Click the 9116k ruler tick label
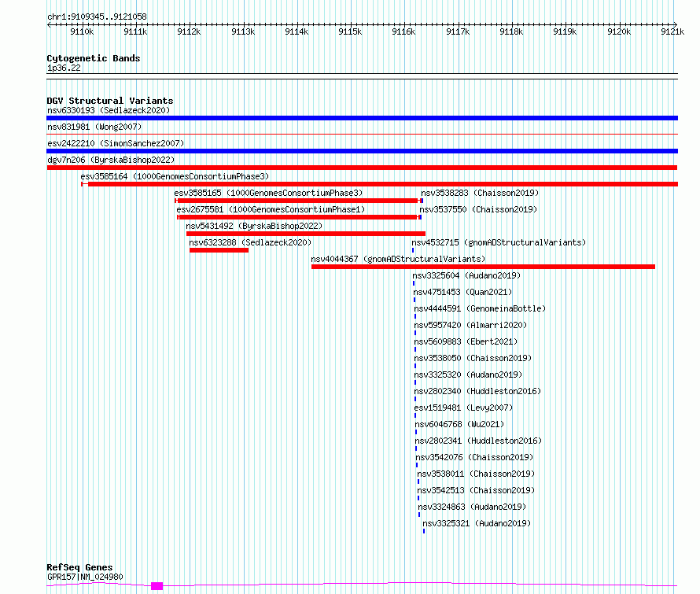 point(404,31)
